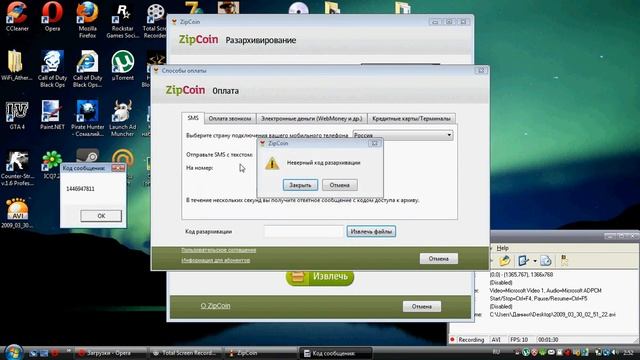640x360 pixels.
Task: Close the Способы оплаты window
Action: click(x=481, y=71)
